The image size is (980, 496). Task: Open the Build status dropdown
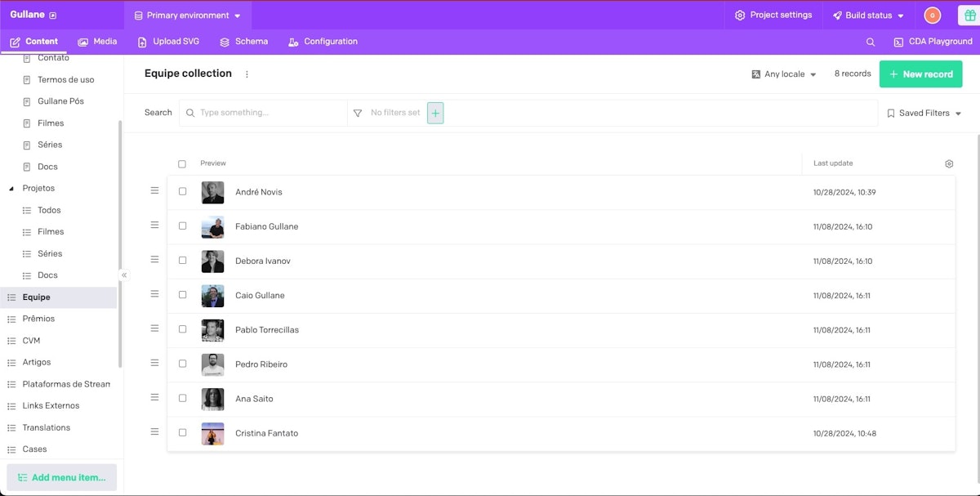click(x=868, y=16)
